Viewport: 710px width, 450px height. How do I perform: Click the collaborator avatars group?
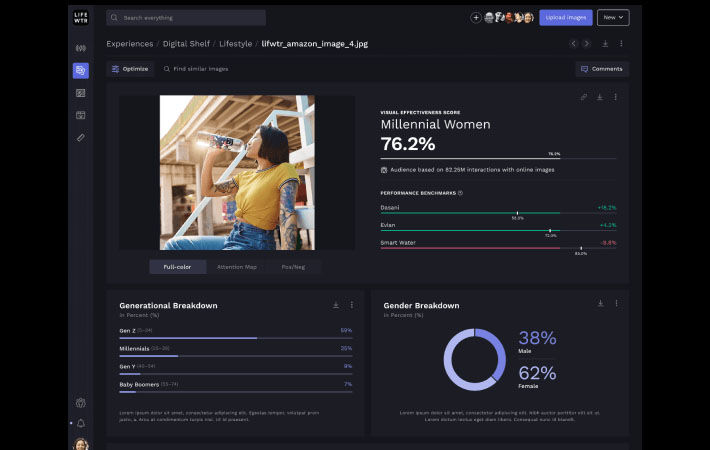click(509, 18)
